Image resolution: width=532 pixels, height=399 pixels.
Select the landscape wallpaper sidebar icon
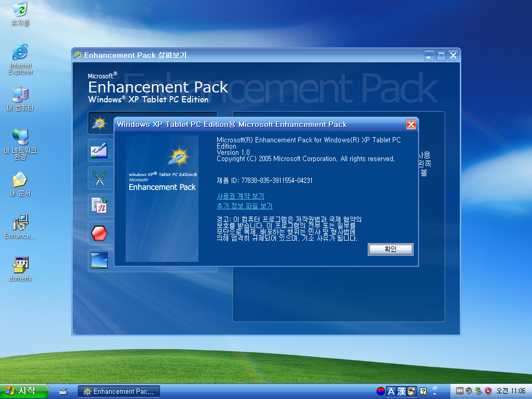coord(99,260)
